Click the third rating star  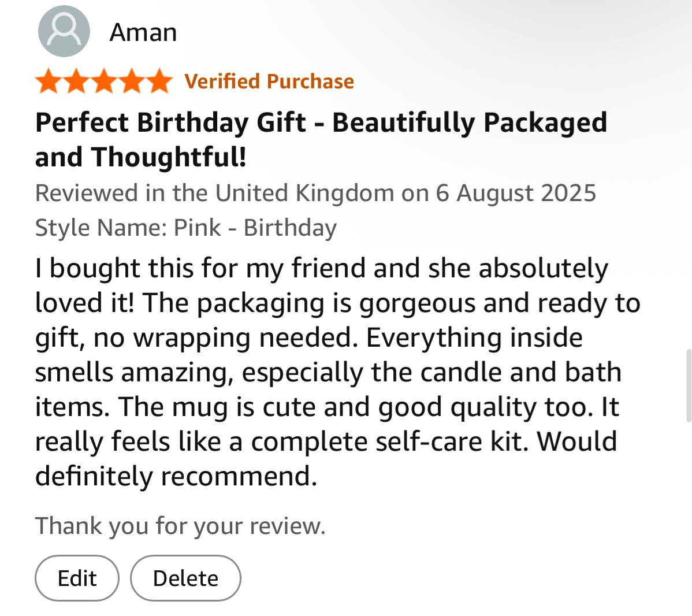click(103, 82)
